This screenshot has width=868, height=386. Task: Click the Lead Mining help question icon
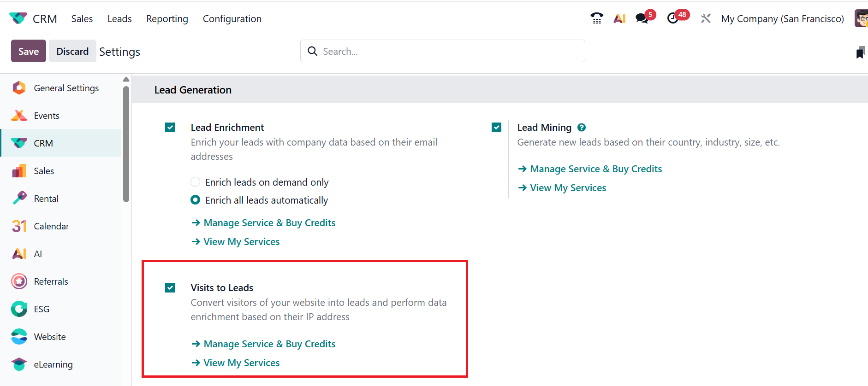click(x=582, y=128)
